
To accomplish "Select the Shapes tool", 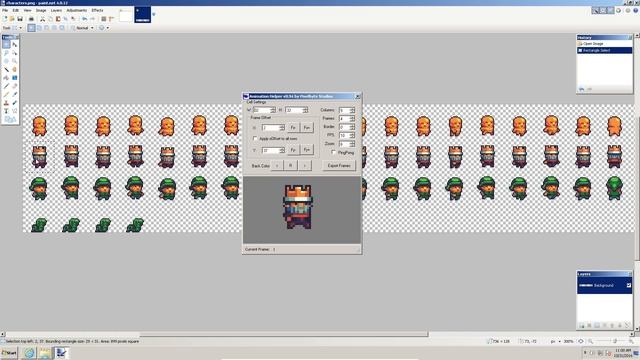I will tap(10, 119).
